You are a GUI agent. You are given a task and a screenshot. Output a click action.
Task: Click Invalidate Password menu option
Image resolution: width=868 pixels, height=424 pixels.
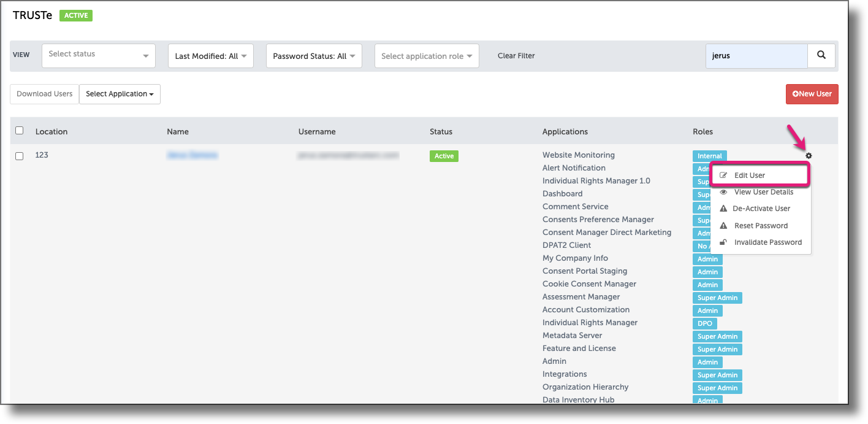(760, 242)
